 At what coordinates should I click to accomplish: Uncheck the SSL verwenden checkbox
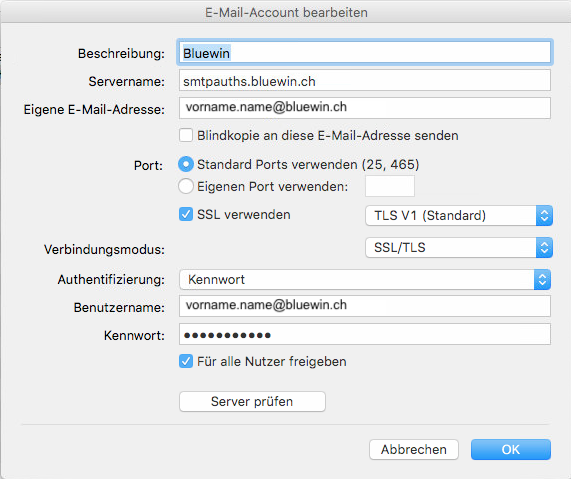(186, 215)
